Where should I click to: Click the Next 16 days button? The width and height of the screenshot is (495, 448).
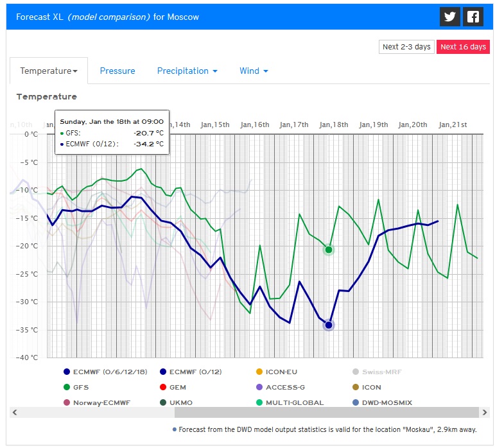pos(462,47)
